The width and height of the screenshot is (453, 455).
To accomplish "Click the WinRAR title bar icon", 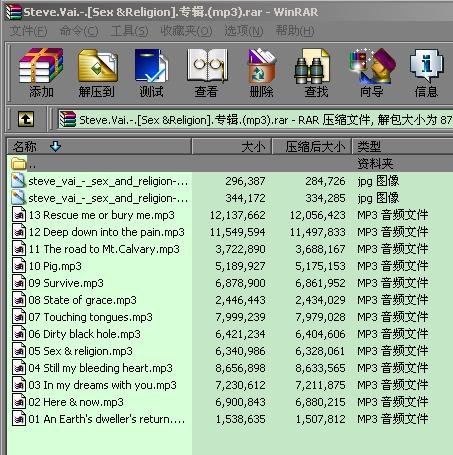I will pos(13,12).
